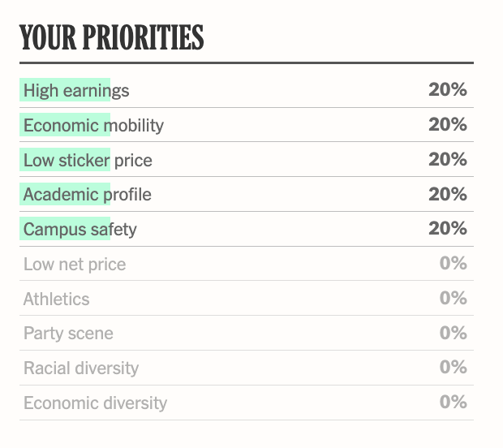503x448 pixels.
Task: Click the Campus safety priority label
Action: tap(80, 230)
